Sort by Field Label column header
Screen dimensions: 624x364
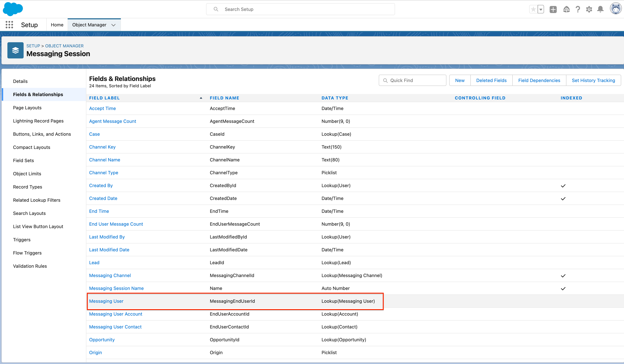pos(104,98)
